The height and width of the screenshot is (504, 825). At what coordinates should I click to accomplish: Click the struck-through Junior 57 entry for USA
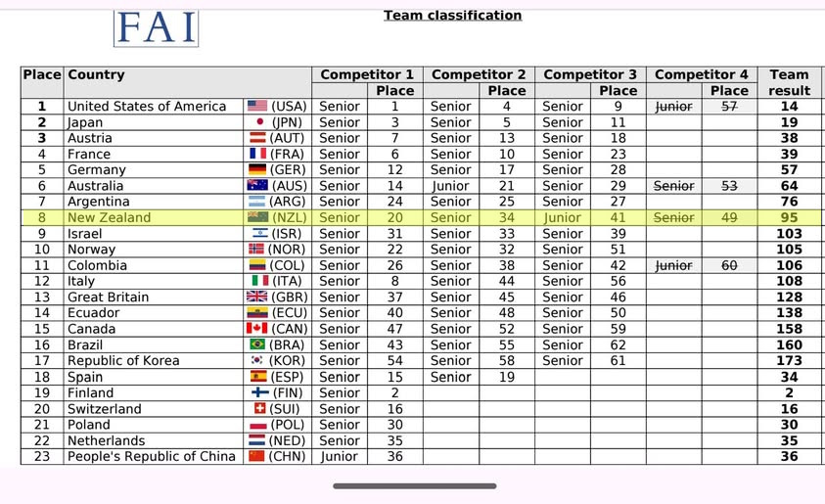click(x=673, y=107)
